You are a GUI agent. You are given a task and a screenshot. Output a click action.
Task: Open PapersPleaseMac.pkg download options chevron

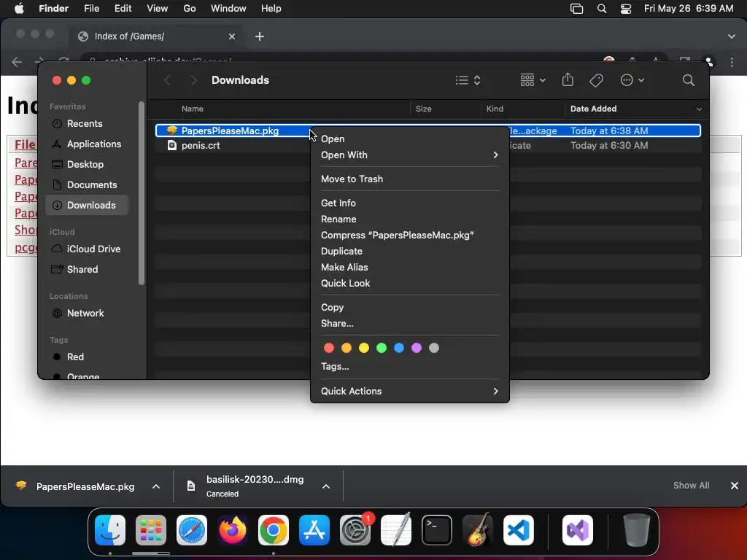[x=156, y=486]
